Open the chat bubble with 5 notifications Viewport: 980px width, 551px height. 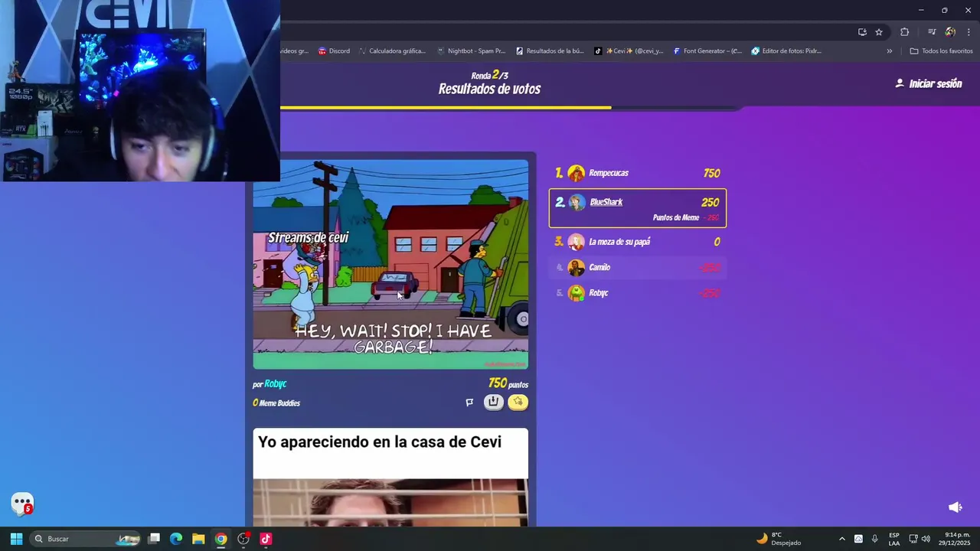[23, 504]
